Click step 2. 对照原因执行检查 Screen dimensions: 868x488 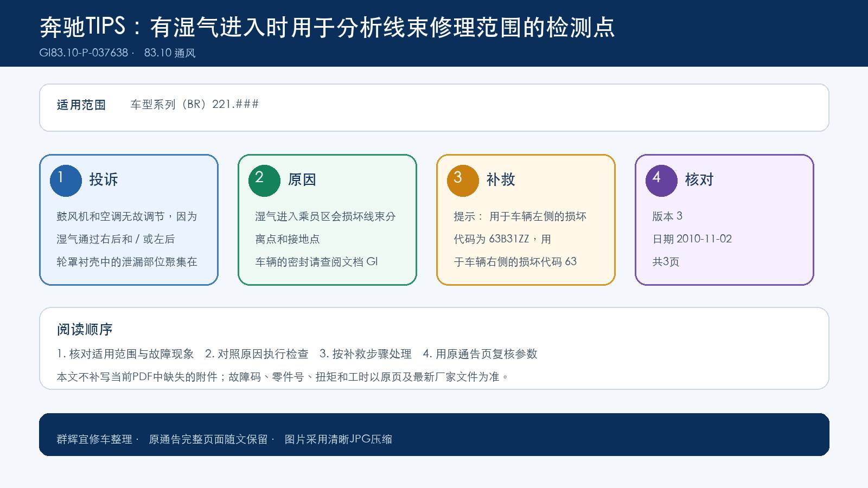point(257,354)
